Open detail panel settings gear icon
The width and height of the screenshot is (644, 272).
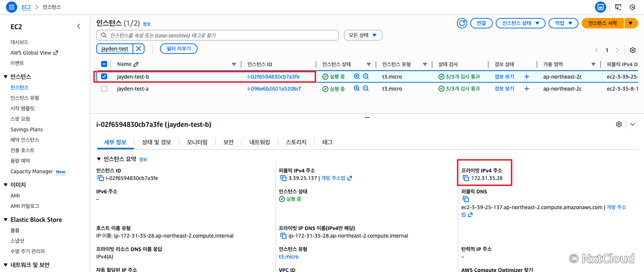[x=619, y=124]
